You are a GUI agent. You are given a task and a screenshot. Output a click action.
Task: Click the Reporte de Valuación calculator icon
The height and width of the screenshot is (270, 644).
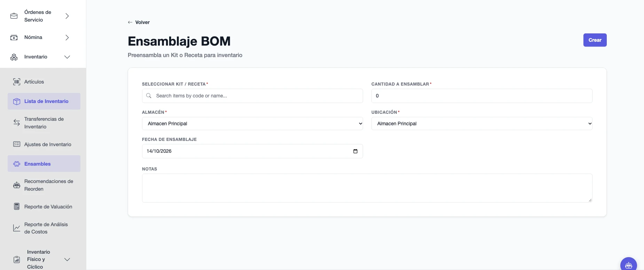click(17, 206)
